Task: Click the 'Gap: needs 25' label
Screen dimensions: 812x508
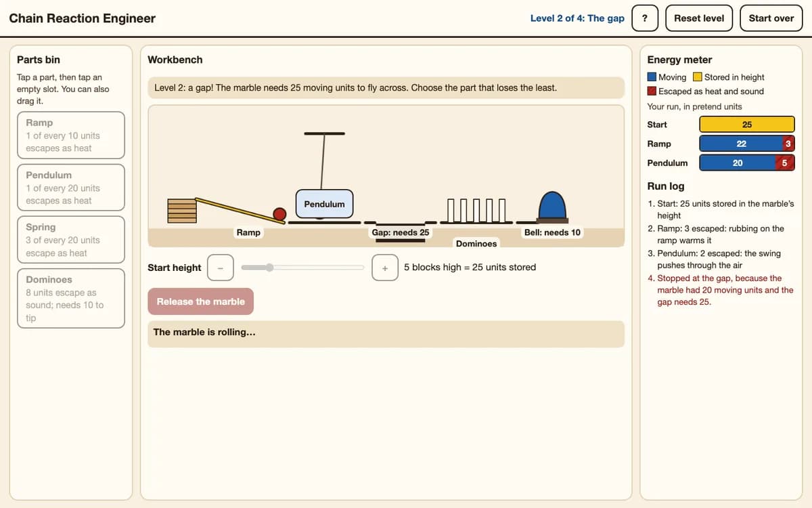Action: pyautogui.click(x=401, y=232)
